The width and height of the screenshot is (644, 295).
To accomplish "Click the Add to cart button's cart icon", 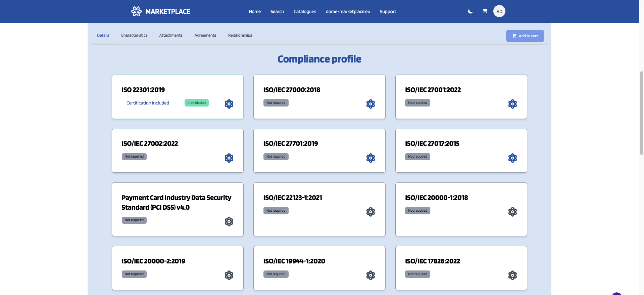I will click(514, 36).
